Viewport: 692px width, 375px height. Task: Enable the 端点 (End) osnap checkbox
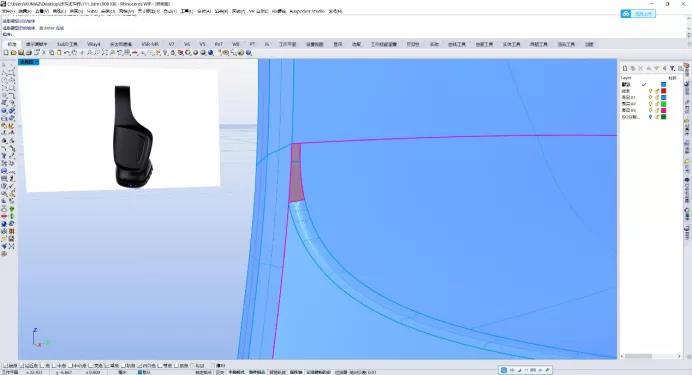pos(5,366)
